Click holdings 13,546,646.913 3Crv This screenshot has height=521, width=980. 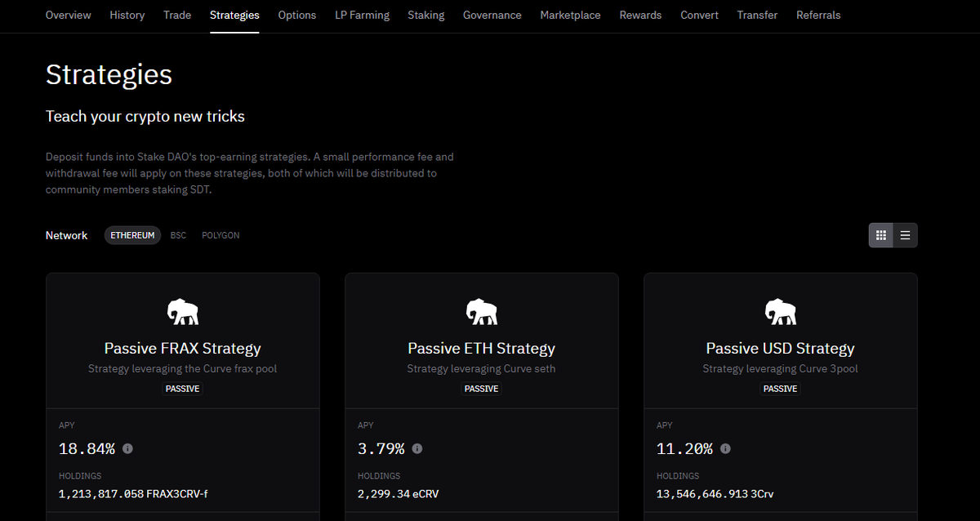[715, 494]
